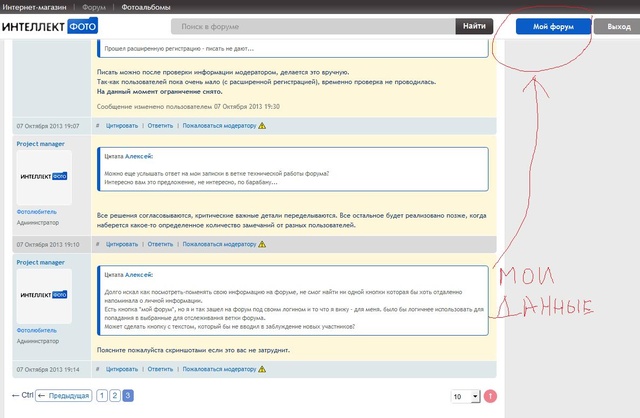Select current page 3
The height and width of the screenshot is (418, 640).
click(x=128, y=396)
